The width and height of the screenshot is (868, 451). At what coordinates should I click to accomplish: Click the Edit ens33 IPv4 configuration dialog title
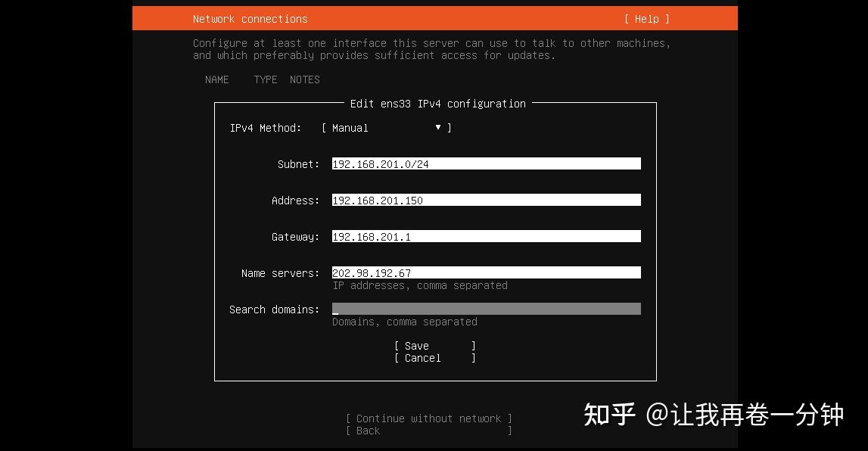tap(436, 104)
